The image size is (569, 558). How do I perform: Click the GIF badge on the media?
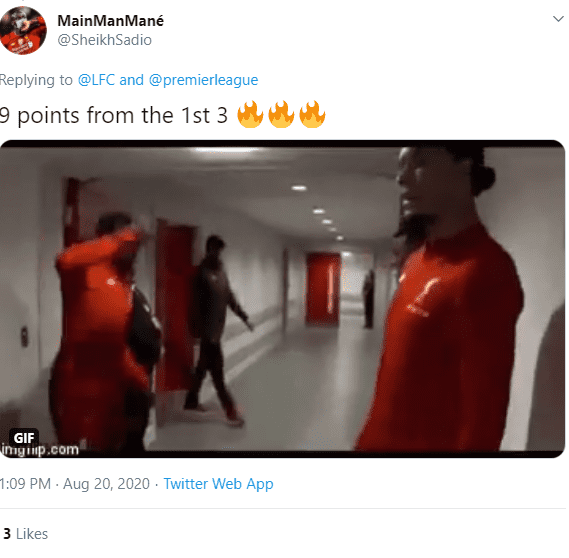tap(24, 438)
